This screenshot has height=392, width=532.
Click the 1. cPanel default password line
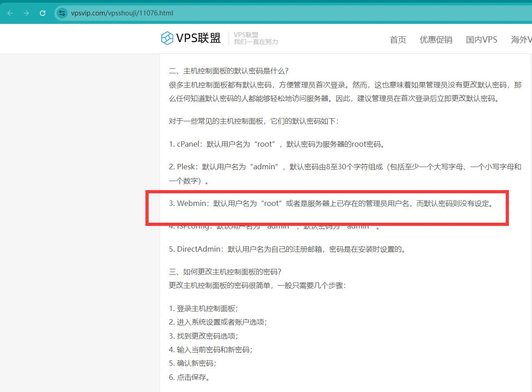(277, 144)
